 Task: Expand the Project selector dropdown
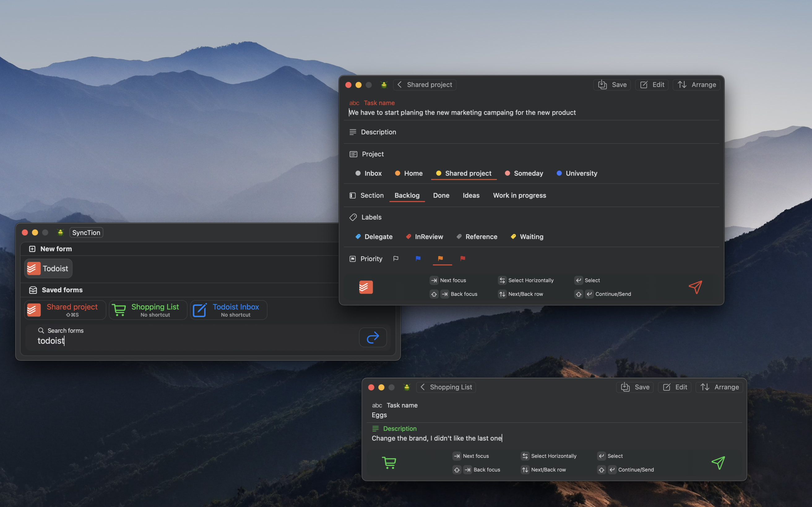pyautogui.click(x=372, y=154)
